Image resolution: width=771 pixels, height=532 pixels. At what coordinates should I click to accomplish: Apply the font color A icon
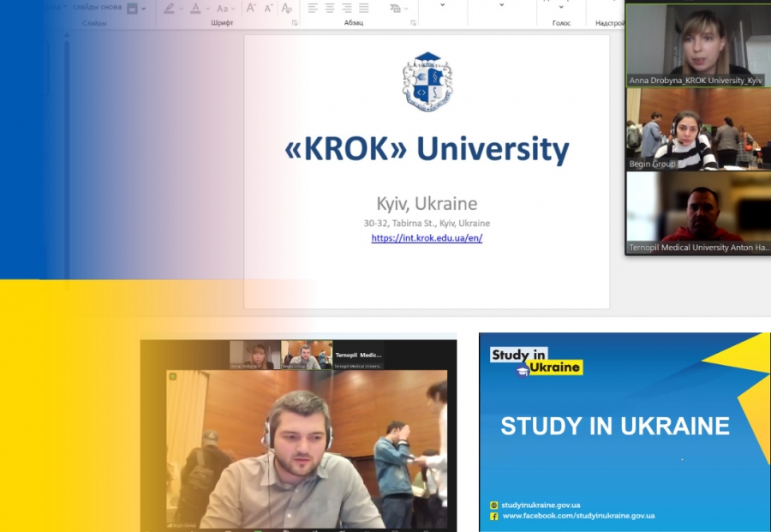(x=195, y=9)
